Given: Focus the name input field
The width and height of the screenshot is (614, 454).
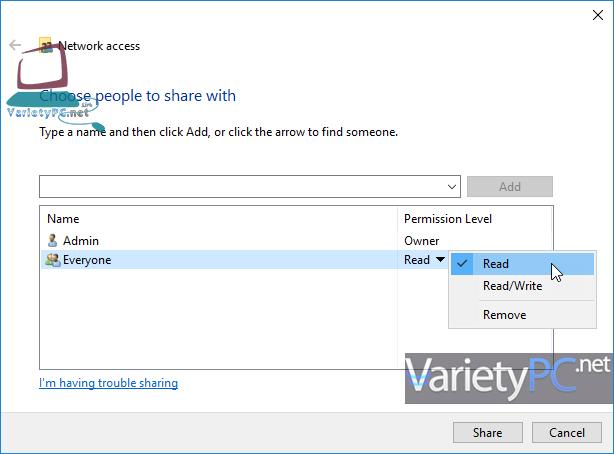Looking at the screenshot, I should [240, 186].
